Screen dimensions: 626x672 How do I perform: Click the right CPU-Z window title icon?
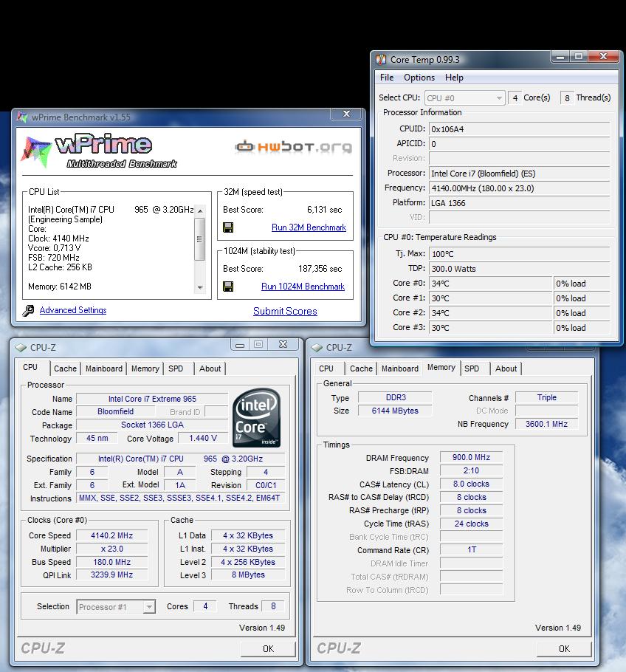(x=317, y=348)
